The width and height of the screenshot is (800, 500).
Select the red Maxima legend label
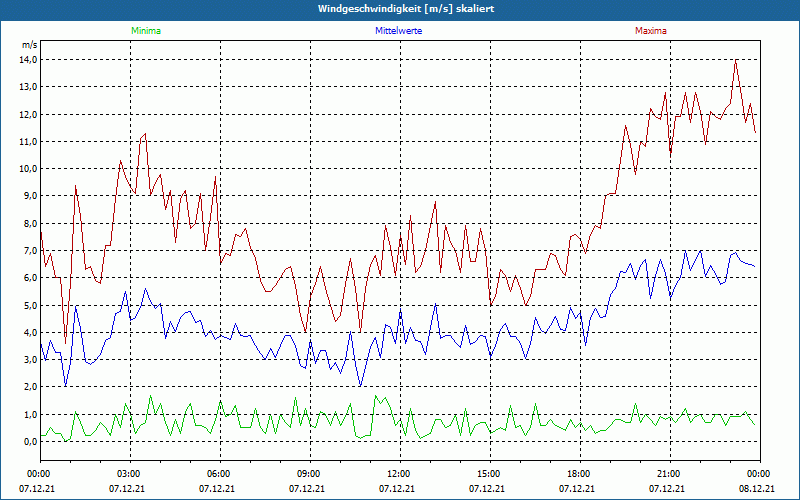coord(651,31)
